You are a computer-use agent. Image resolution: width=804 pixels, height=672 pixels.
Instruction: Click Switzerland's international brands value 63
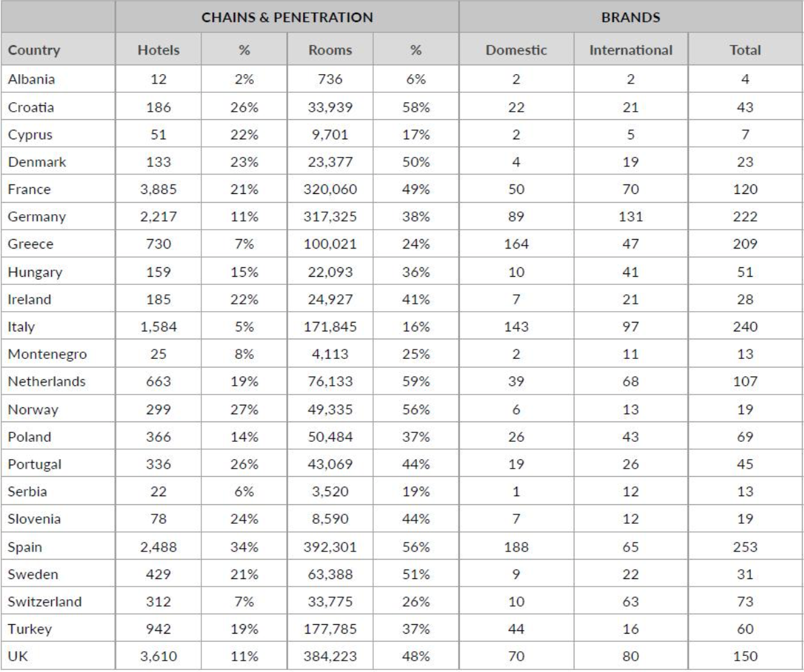click(630, 601)
